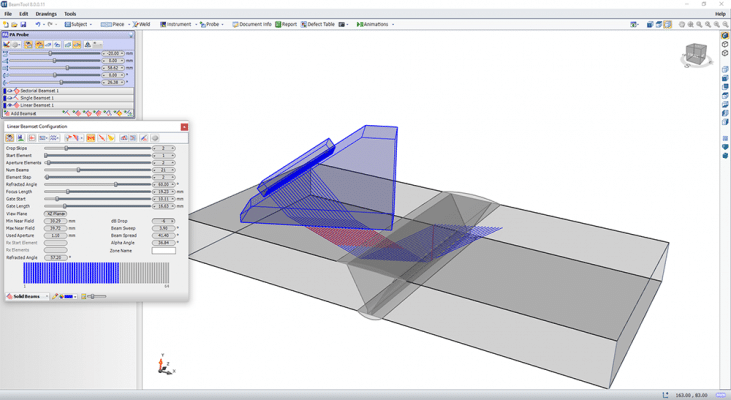This screenshot has width=731, height=400.
Task: Click the Undo arrow icon
Action: coord(38,24)
